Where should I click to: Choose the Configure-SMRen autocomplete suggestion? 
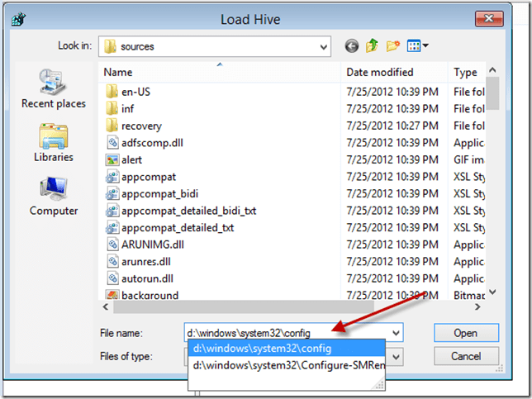tap(287, 365)
